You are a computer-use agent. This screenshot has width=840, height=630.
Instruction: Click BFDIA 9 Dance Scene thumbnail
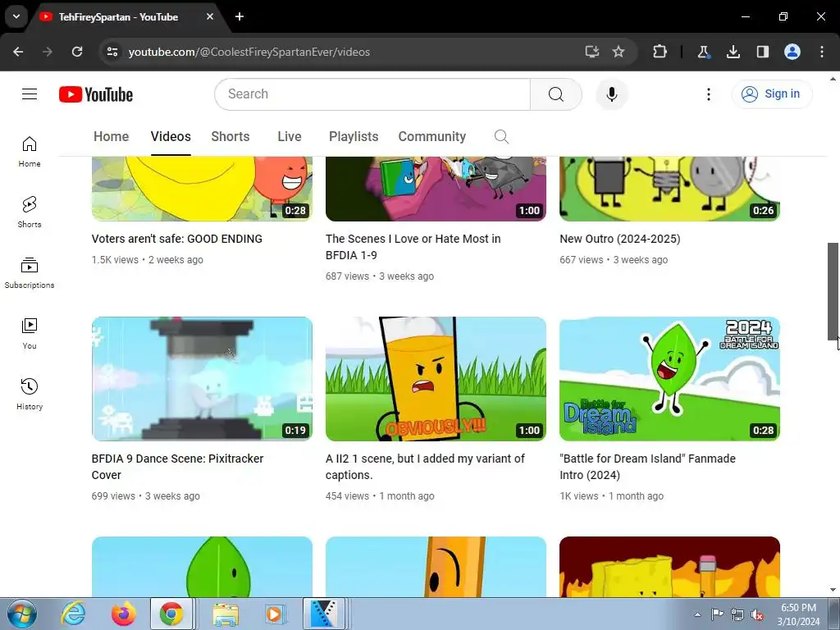202,379
